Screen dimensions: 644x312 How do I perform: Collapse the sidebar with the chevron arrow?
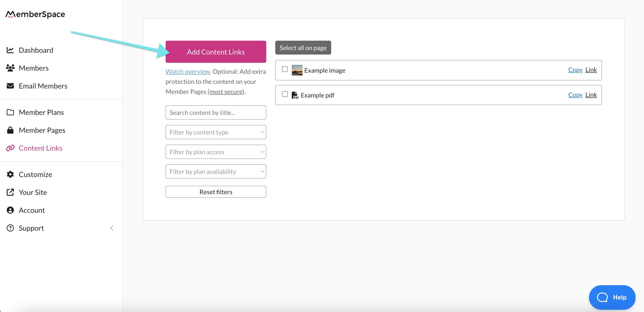[x=112, y=228]
